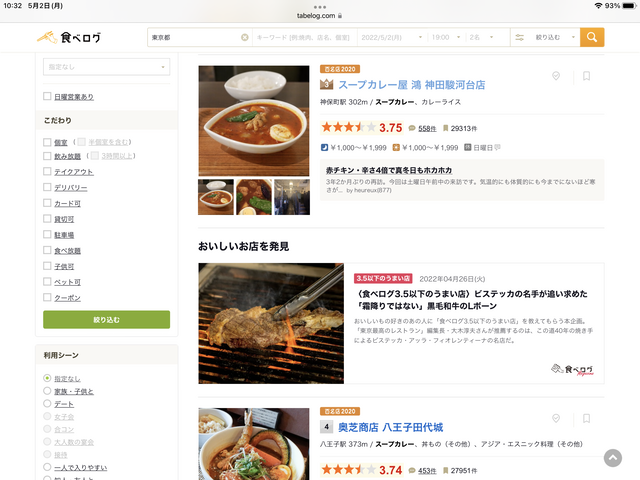
Task: Click the review comment icon beside 558件
Action: (x=412, y=129)
